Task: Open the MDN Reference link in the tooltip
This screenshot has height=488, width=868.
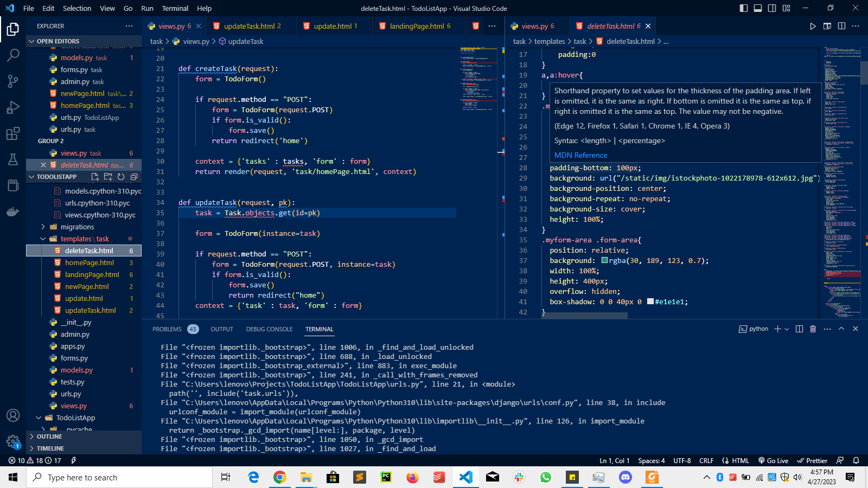Action: tap(580, 155)
